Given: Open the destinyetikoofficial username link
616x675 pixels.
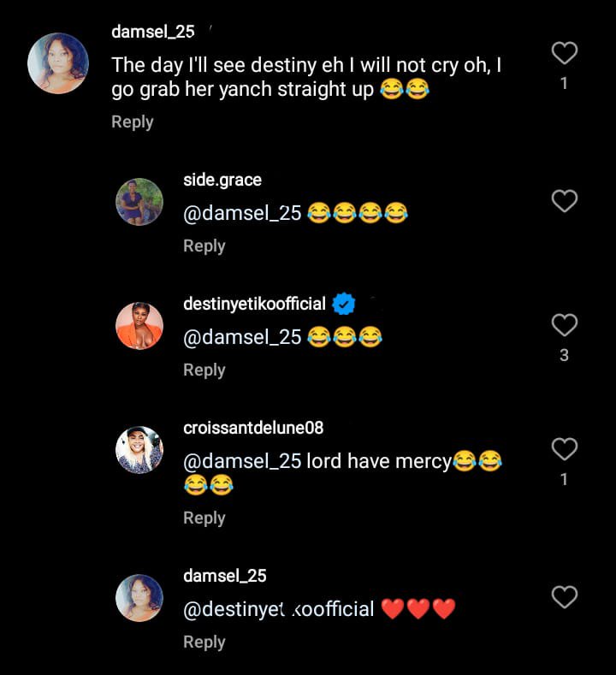Looking at the screenshot, I should (x=254, y=304).
